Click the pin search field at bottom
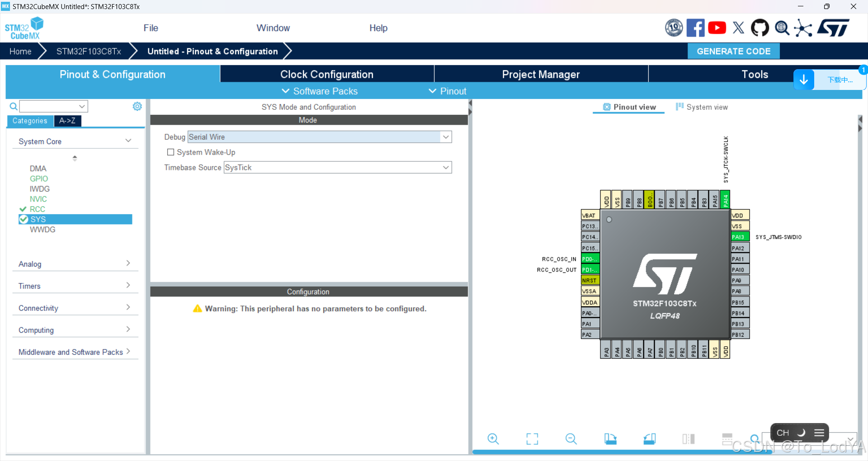The image size is (868, 461). [x=809, y=438]
